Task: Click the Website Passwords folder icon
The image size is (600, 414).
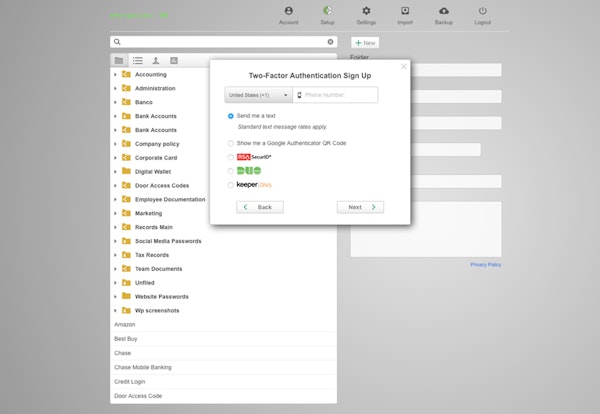Action: point(126,296)
